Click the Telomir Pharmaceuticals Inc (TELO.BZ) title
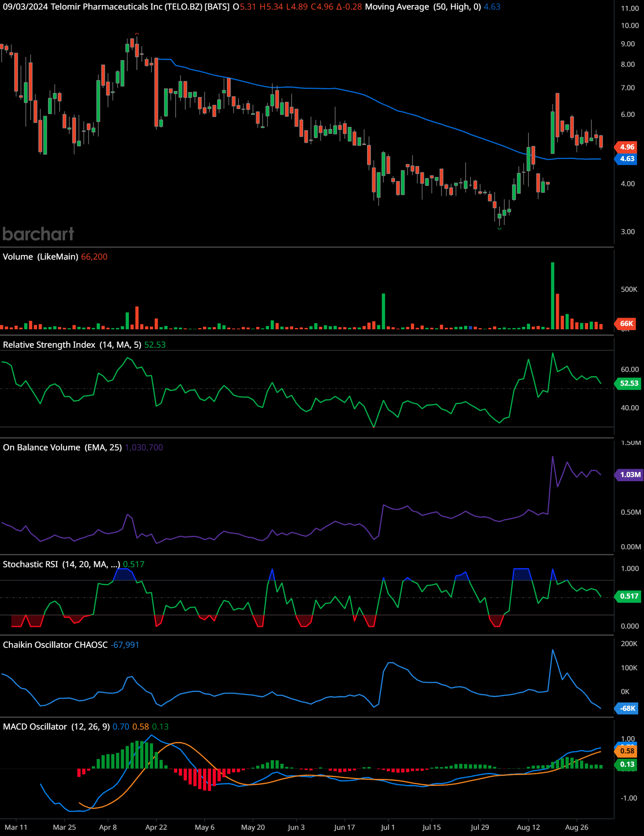The height and width of the screenshot is (836, 644). click(126, 7)
